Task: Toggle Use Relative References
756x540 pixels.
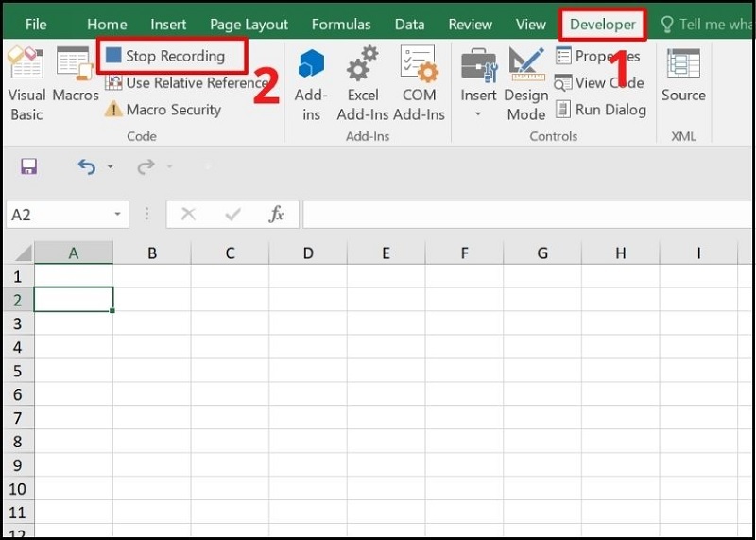Action: [185, 83]
